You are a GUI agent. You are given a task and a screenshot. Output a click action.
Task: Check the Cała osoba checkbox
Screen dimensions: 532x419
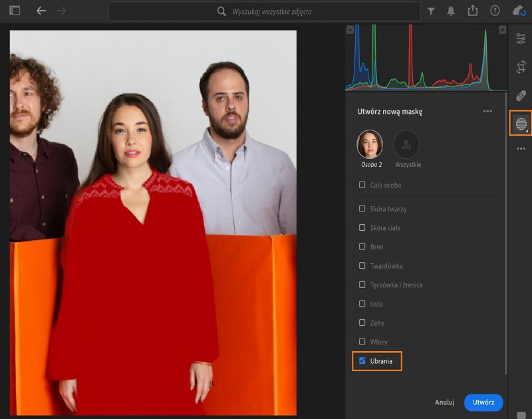tap(362, 185)
